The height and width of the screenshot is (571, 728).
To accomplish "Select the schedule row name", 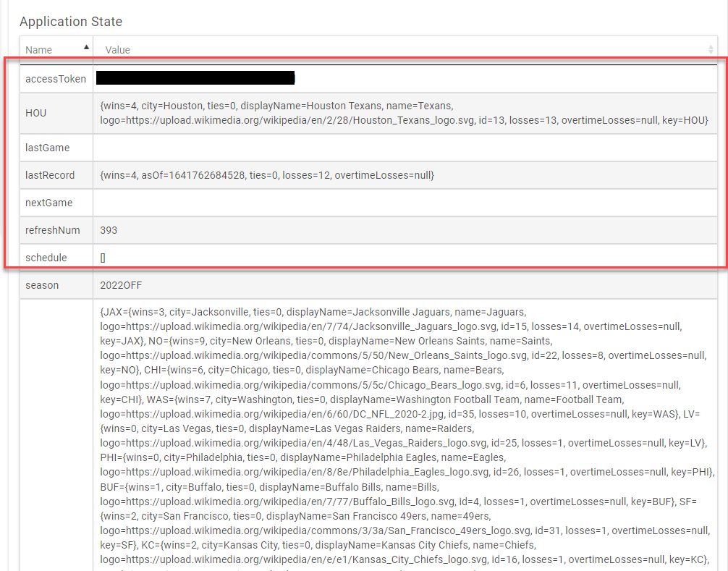I will (x=46, y=258).
